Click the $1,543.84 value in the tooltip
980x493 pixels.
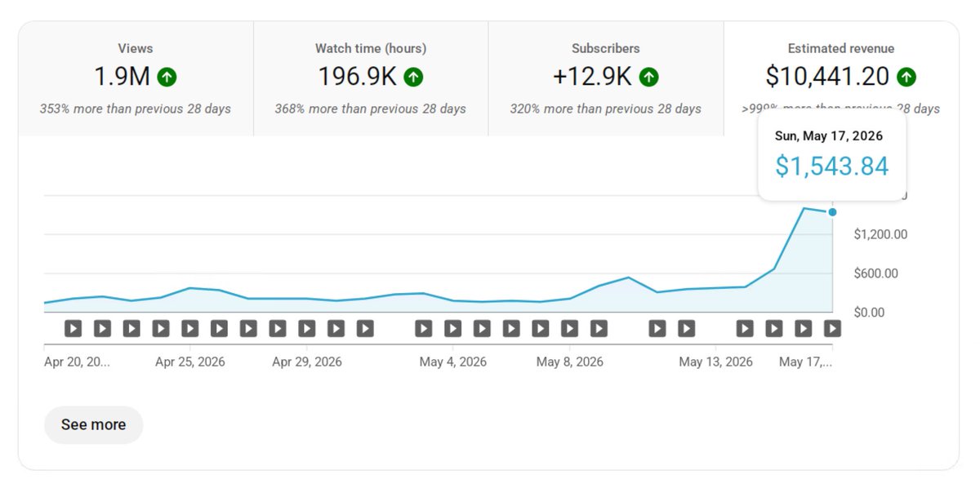(831, 167)
